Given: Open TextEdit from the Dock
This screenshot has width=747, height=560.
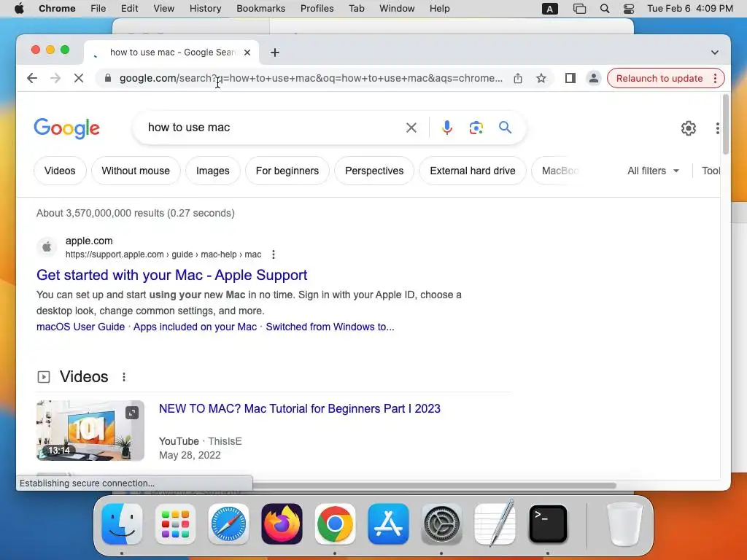Looking at the screenshot, I should click(495, 523).
